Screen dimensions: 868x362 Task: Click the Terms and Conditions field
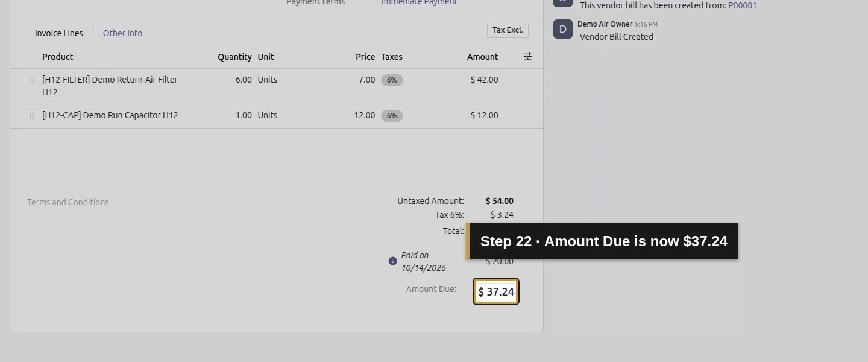click(68, 202)
